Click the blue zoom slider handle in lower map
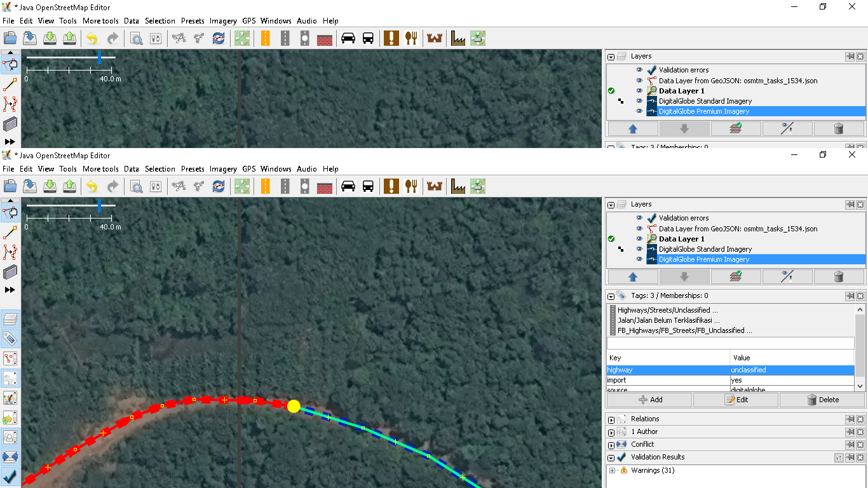The image size is (868, 488). tap(99, 206)
